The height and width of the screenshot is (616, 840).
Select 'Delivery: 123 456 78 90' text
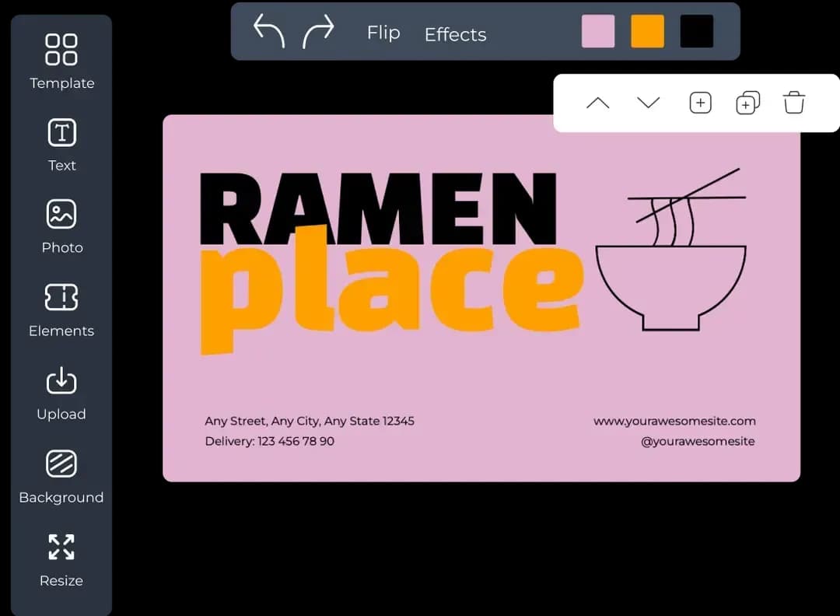click(x=269, y=441)
